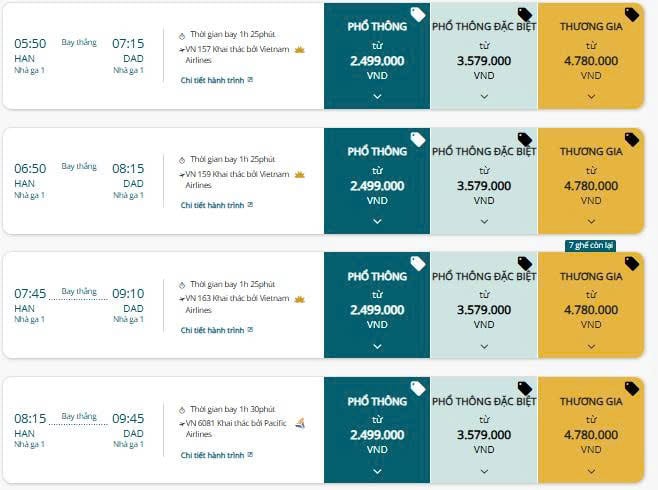Click the Pacific Airlines logo for VN 6081
This screenshot has height=490, width=658.
[x=299, y=423]
